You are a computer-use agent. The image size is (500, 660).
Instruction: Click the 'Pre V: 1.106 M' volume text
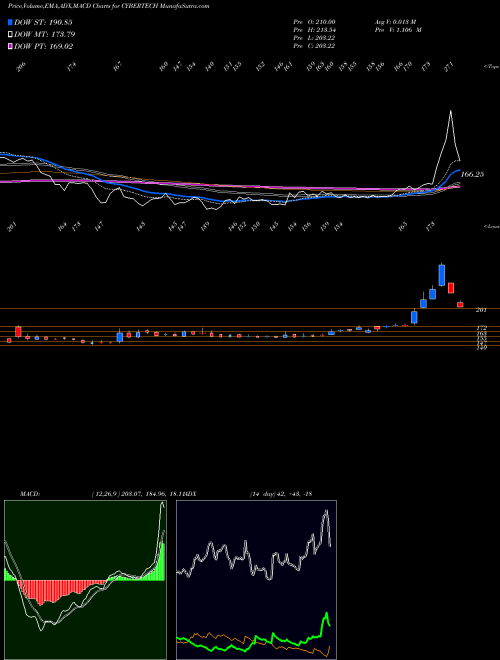tap(398, 30)
